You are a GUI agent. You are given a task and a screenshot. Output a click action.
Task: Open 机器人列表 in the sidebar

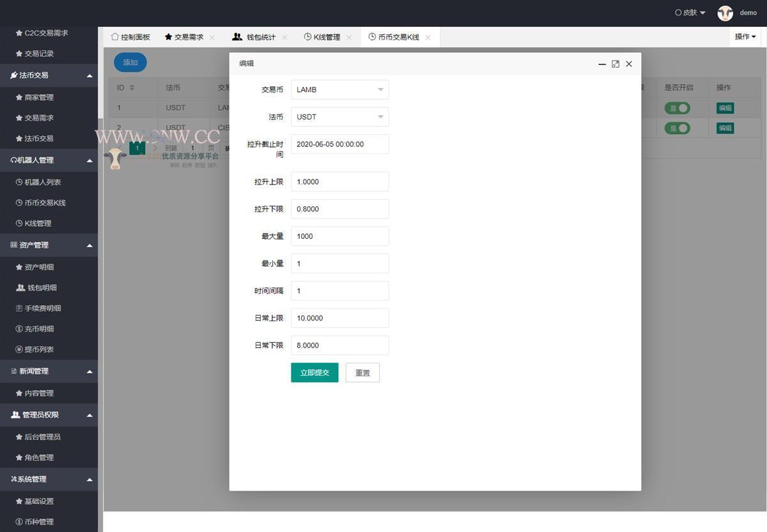[42, 182]
